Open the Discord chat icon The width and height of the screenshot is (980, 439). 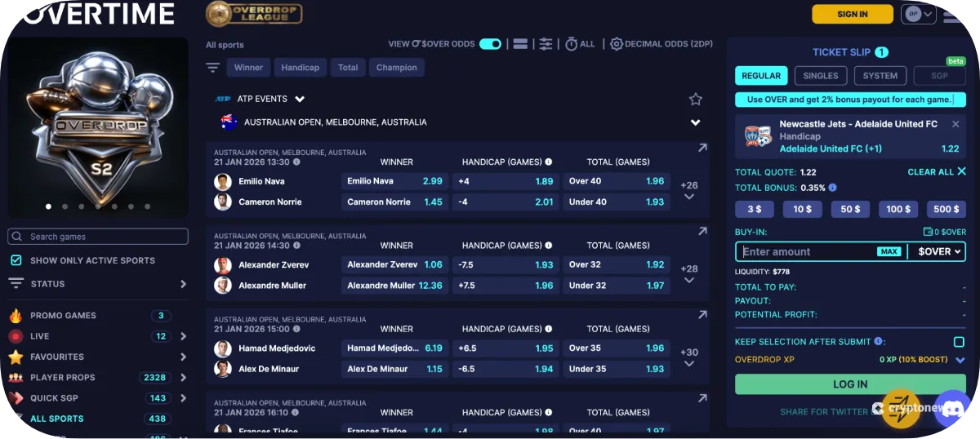tap(951, 410)
